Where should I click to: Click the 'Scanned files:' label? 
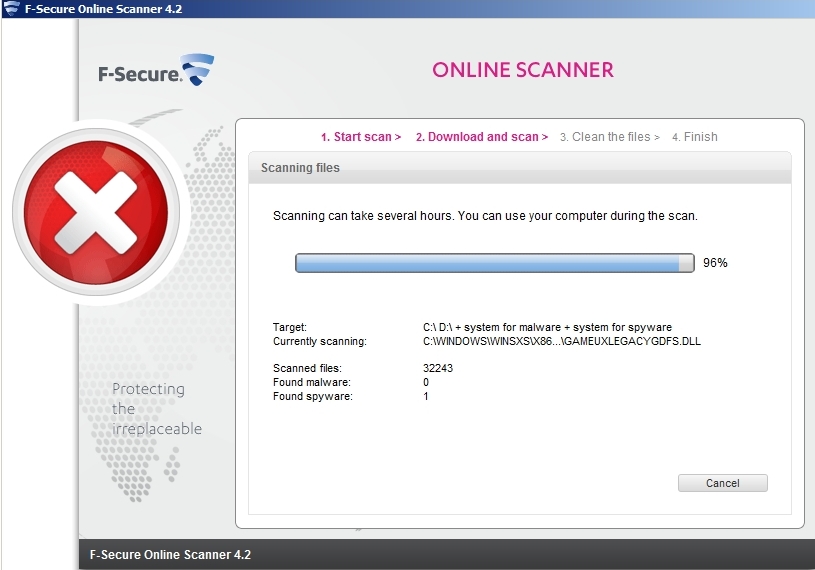click(307, 368)
